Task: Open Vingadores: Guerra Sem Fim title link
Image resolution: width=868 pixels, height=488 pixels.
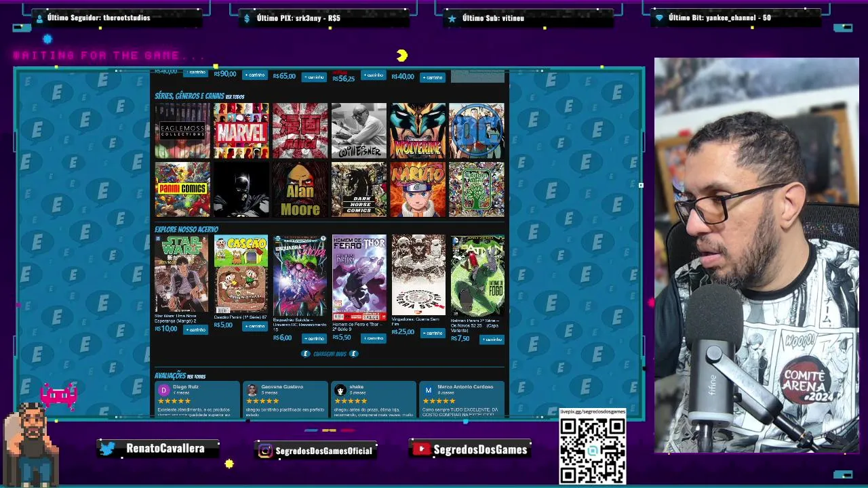Action: pos(416,321)
